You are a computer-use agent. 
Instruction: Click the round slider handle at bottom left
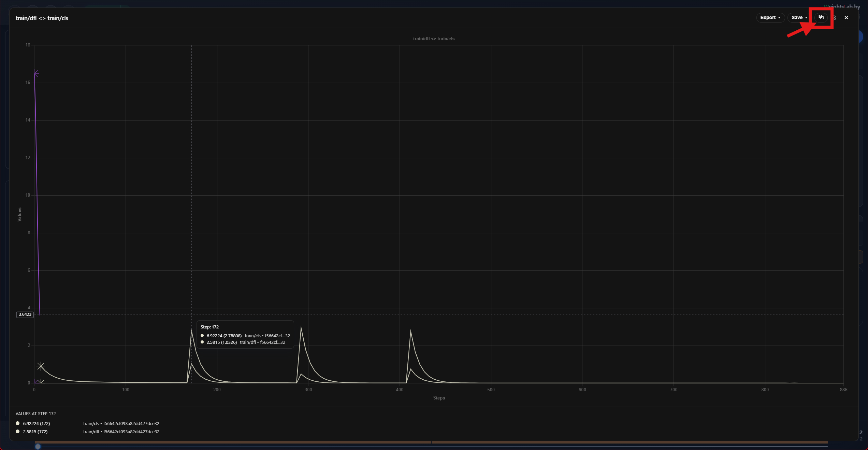[x=38, y=447]
